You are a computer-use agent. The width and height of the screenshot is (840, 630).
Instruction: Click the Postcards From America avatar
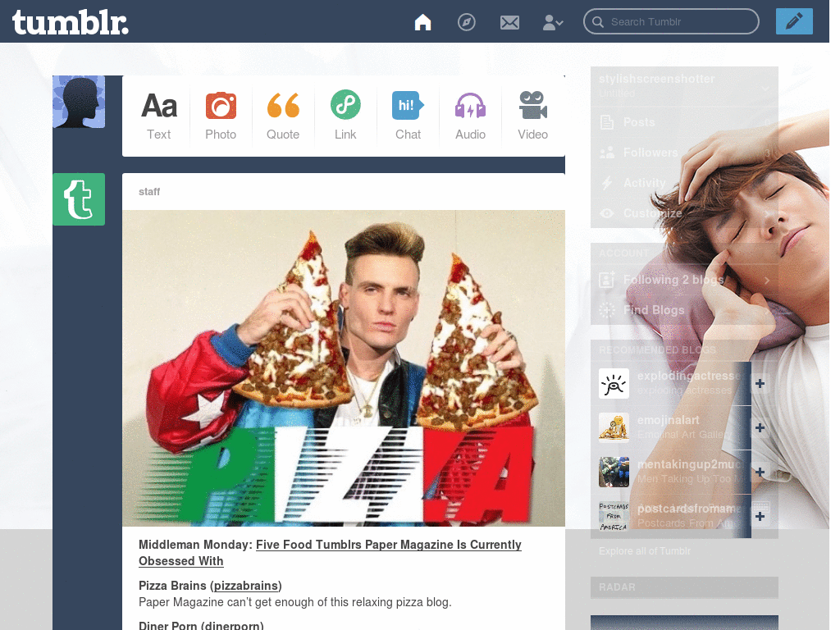click(x=614, y=517)
